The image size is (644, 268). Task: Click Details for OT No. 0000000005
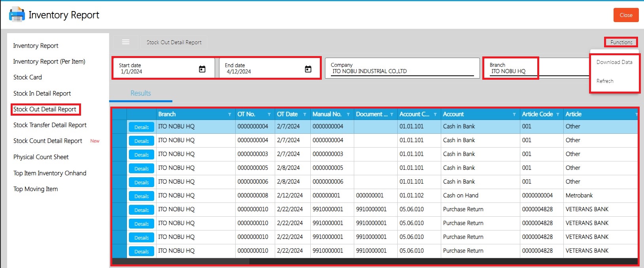pyautogui.click(x=142, y=169)
